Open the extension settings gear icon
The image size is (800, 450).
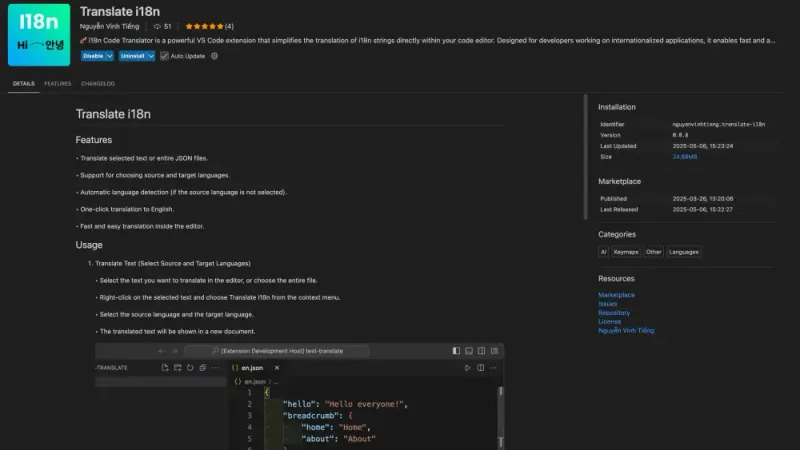214,56
